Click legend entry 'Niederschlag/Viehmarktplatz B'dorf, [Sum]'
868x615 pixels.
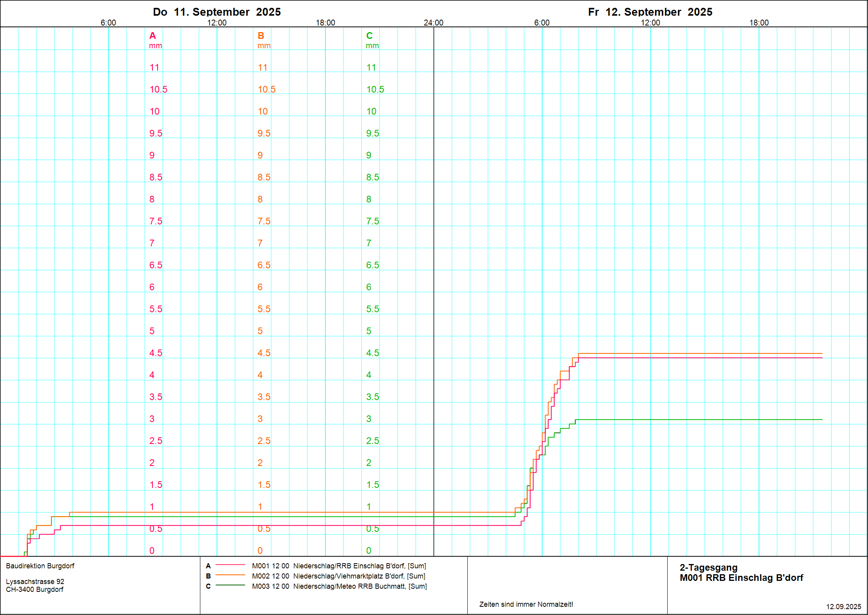[x=359, y=576]
